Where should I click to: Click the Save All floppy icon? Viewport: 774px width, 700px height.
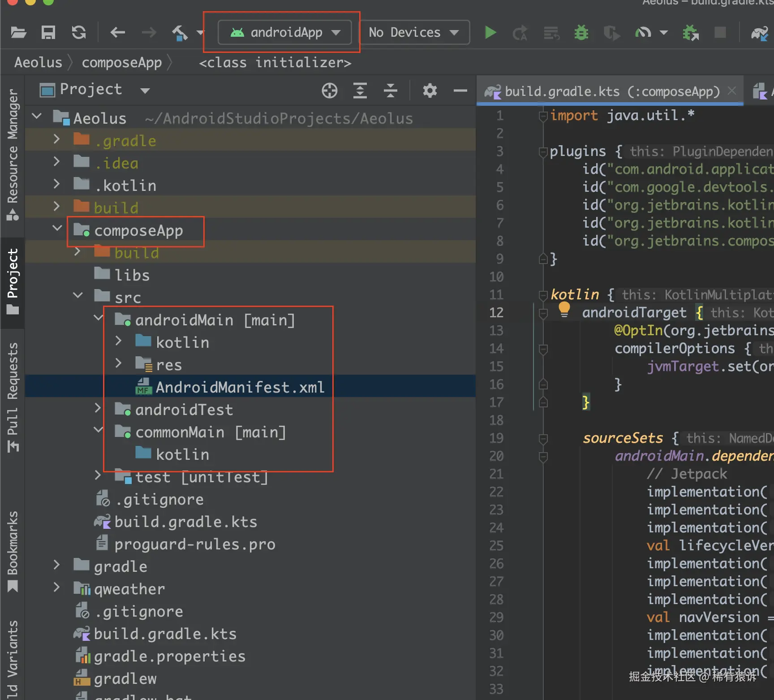(x=48, y=33)
